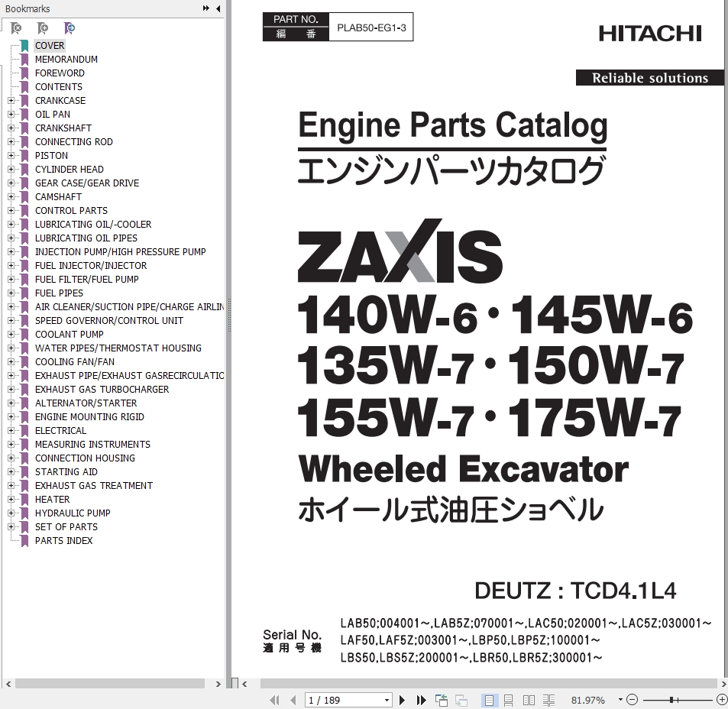Open the ELECTRICAL bookmark
The width and height of the screenshot is (728, 709).
click(61, 430)
